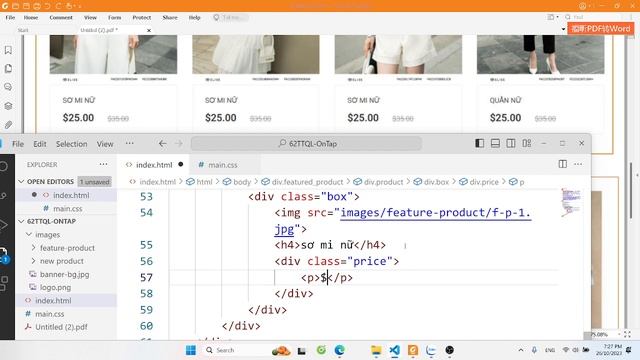Open the layers panel in PDF reader
Image resolution: width=640 pixels, height=360 pixels.
[8, 106]
